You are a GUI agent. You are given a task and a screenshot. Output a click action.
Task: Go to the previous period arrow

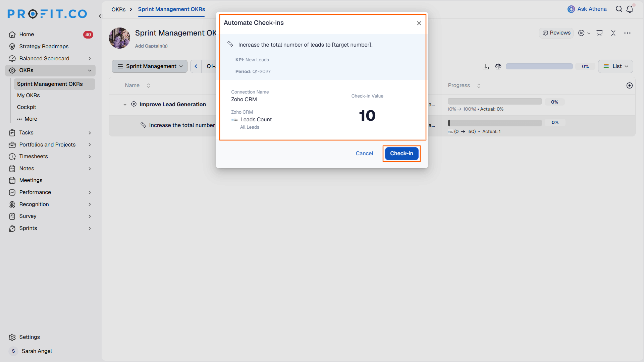point(196,66)
